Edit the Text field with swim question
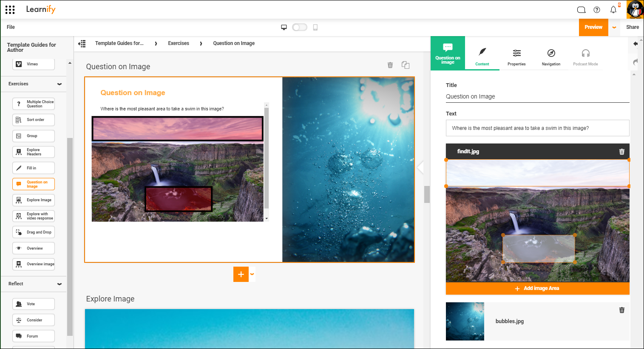644x349 pixels. tap(537, 128)
